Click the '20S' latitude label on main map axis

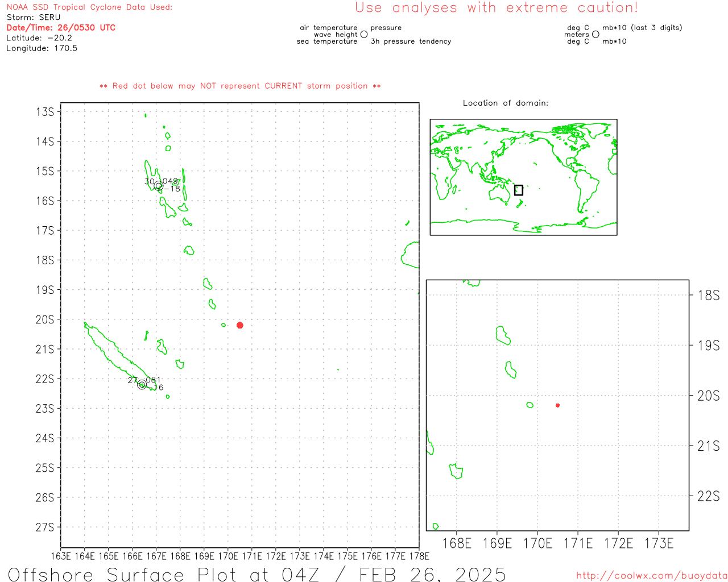pos(45,319)
